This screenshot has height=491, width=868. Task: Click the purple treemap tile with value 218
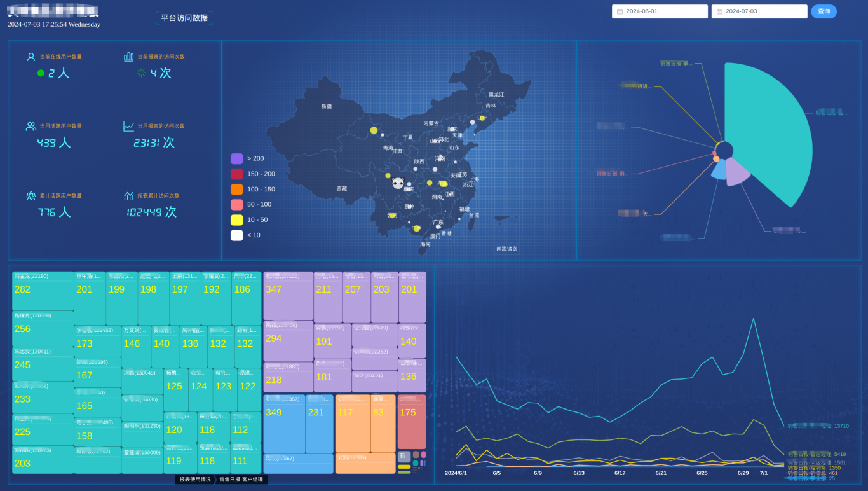point(288,377)
